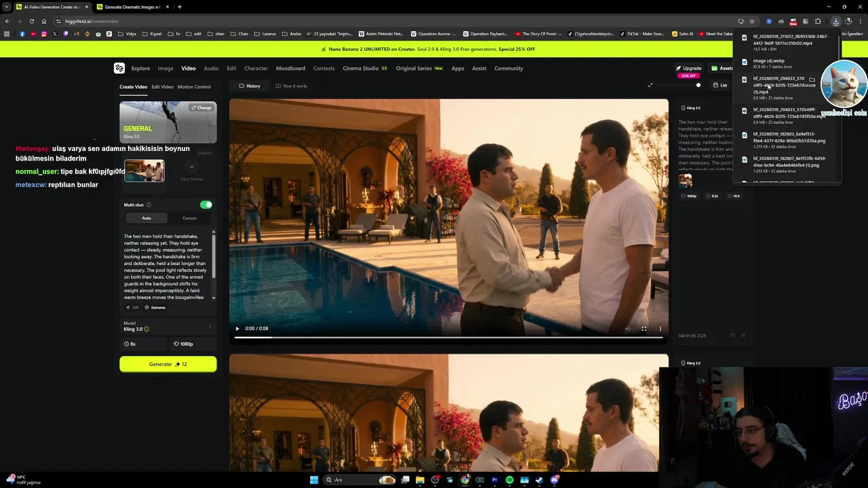
Task: Open Spotify from the taskbar
Action: pos(509,480)
